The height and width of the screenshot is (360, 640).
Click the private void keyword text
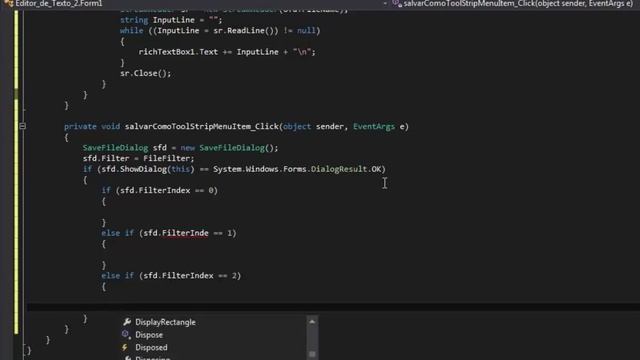(x=92, y=127)
